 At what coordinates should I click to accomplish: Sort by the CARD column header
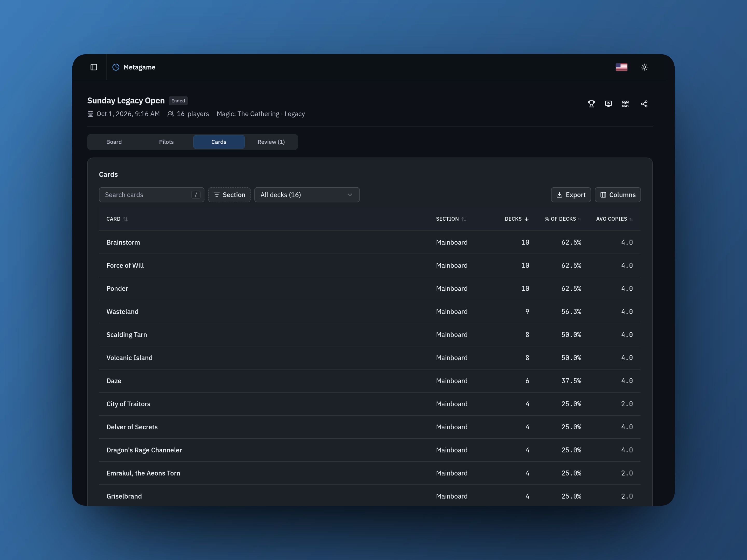point(117,219)
